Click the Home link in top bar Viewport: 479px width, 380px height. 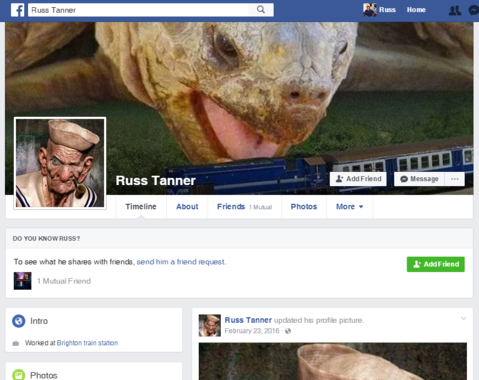416,10
